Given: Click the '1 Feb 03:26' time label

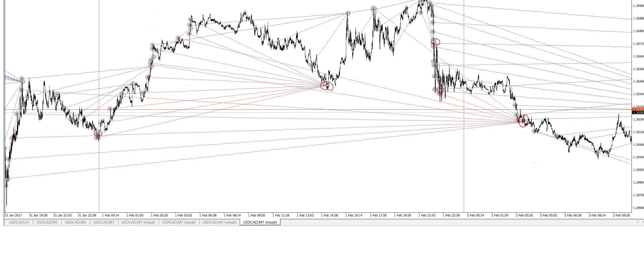Looking at the screenshot, I should [x=159, y=215].
